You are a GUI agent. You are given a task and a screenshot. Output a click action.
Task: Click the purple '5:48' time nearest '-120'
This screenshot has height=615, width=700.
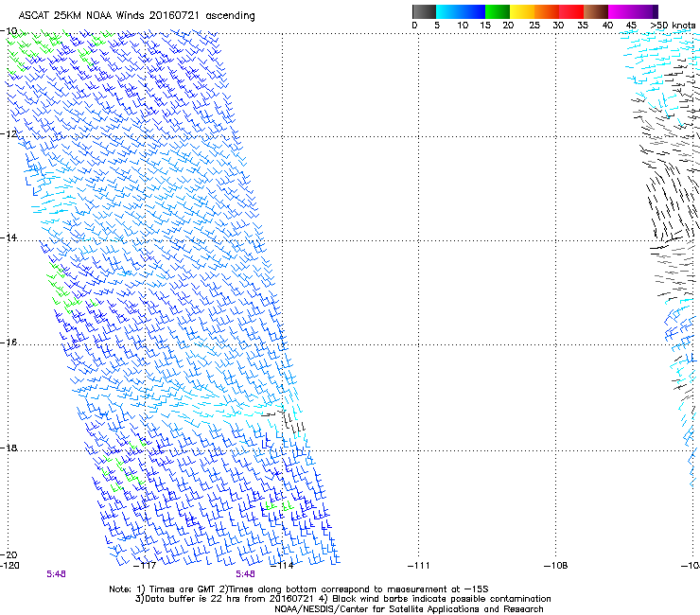56,574
